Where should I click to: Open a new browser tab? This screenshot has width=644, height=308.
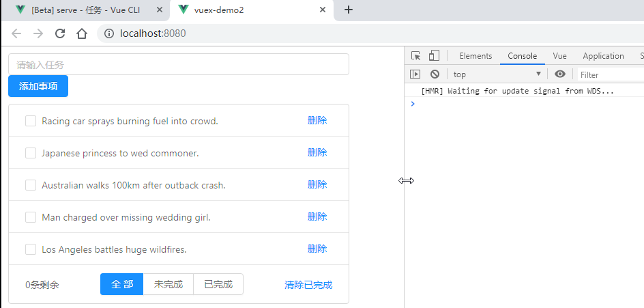349,10
